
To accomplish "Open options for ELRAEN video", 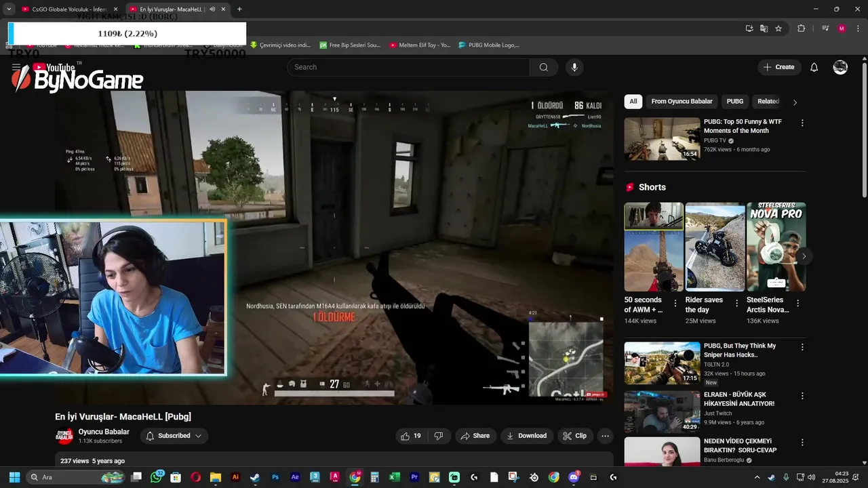I will pos(802,396).
